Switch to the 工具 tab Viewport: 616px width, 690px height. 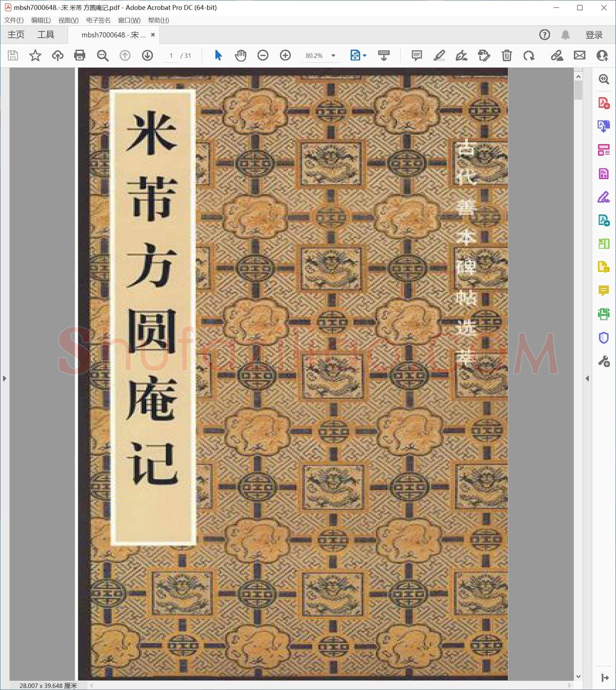(46, 35)
